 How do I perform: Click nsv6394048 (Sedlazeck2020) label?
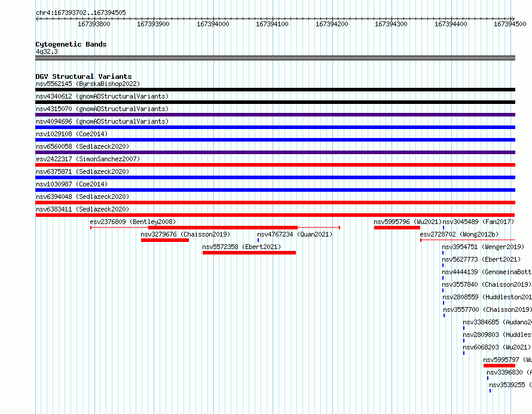pyautogui.click(x=82, y=197)
